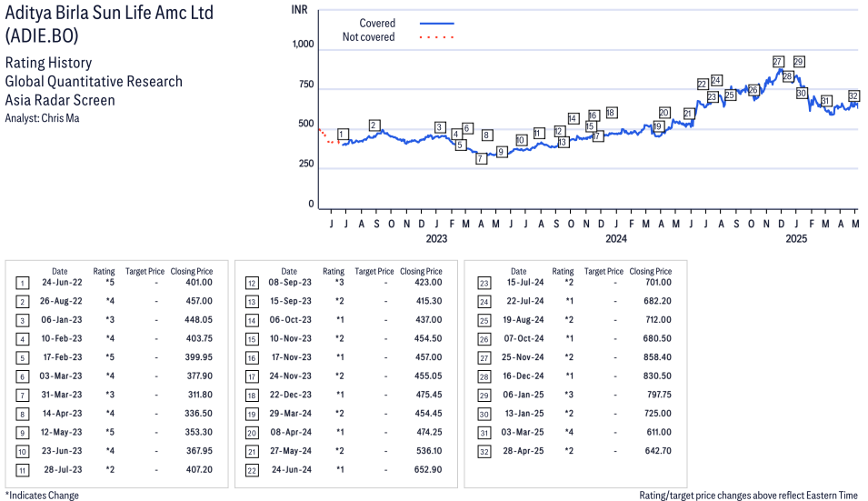Viewport: 868px width, 501px height.
Task: Click closing price 407.20
Action: point(199,469)
